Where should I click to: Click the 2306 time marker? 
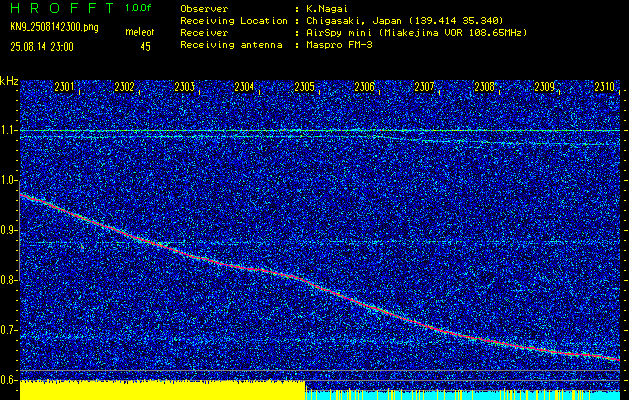[x=365, y=87]
